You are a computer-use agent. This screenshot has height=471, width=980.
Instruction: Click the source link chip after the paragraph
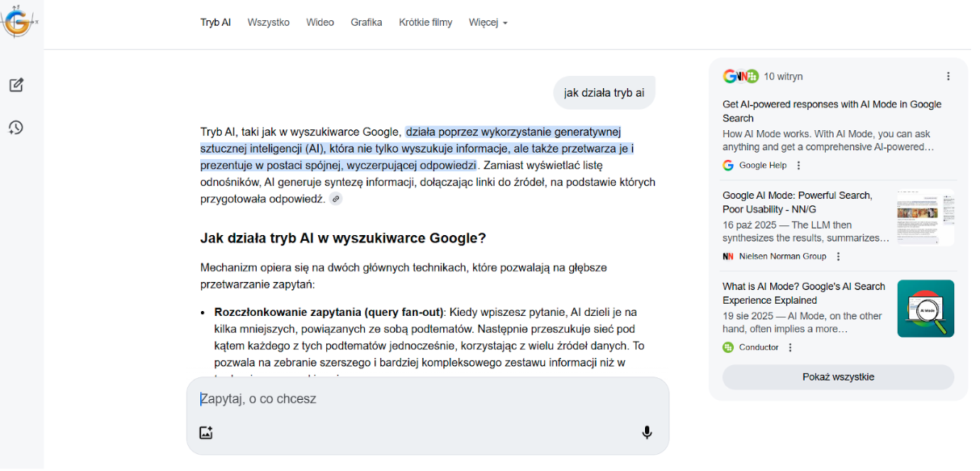336,199
